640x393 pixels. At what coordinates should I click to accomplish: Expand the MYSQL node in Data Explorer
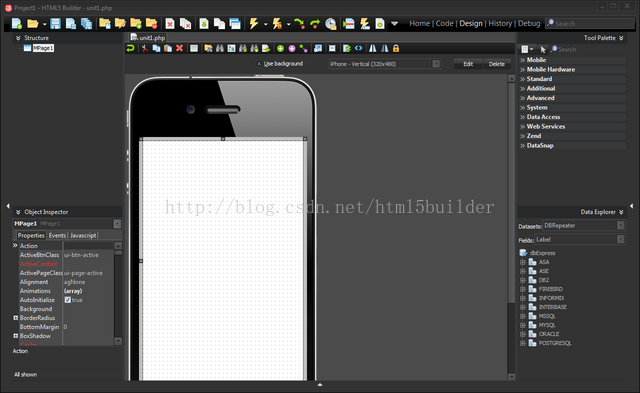tap(522, 325)
